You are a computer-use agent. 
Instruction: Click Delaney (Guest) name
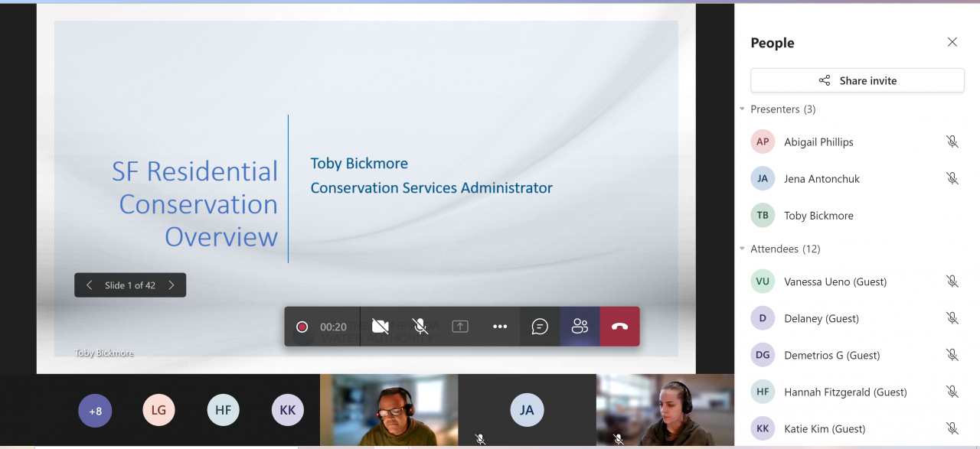point(822,318)
